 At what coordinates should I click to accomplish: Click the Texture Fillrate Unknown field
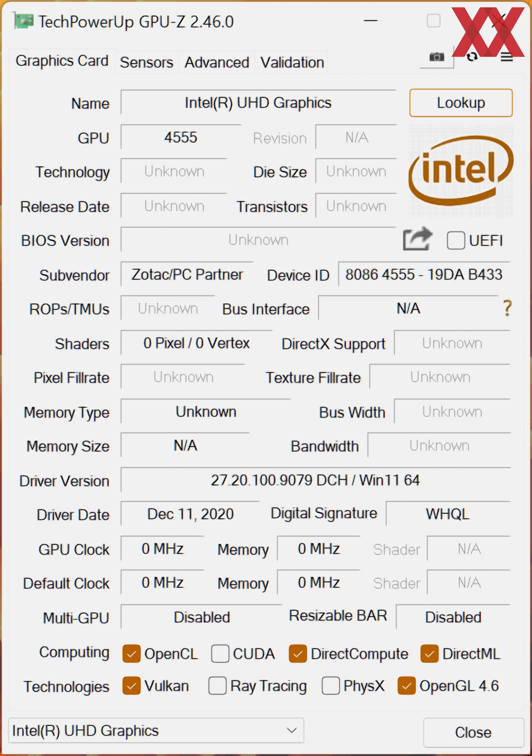[440, 377]
